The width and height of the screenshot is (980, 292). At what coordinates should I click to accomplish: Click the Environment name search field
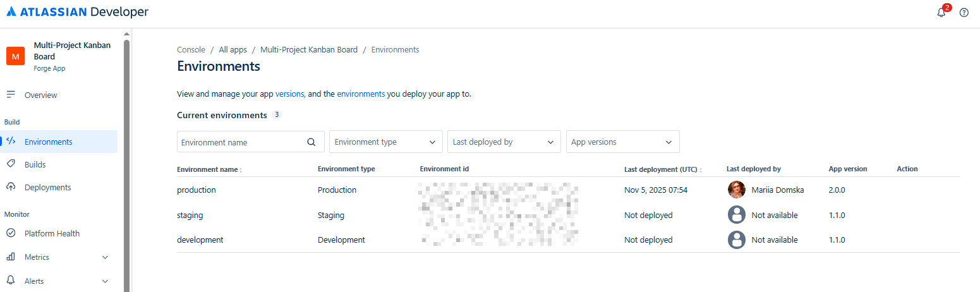pos(240,142)
